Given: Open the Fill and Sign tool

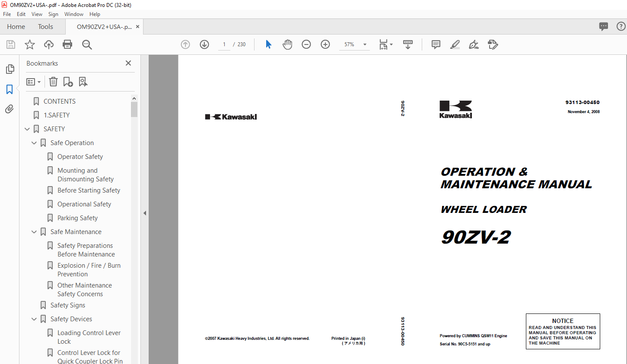Looking at the screenshot, I should click(474, 44).
